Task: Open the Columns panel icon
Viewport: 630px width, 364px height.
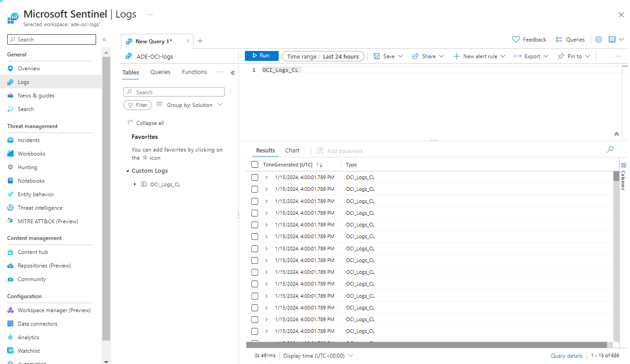Action: (623, 166)
